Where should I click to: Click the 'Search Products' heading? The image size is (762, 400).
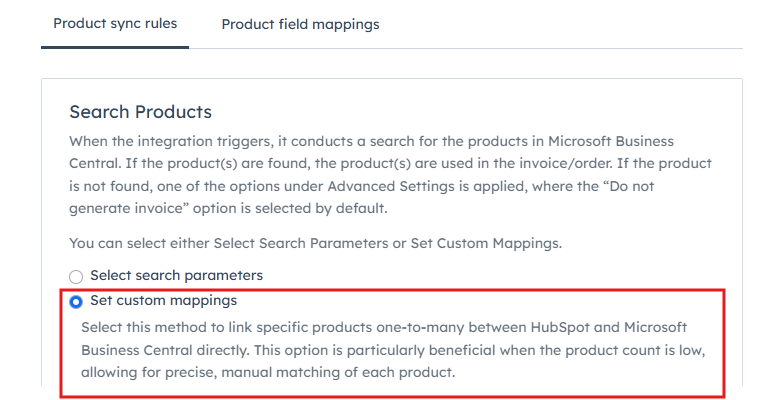pyautogui.click(x=140, y=112)
